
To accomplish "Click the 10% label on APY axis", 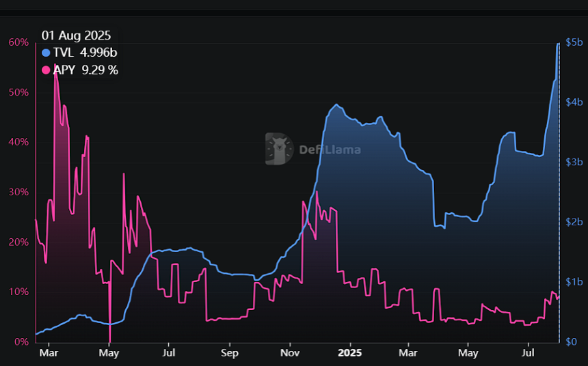I will [18, 292].
